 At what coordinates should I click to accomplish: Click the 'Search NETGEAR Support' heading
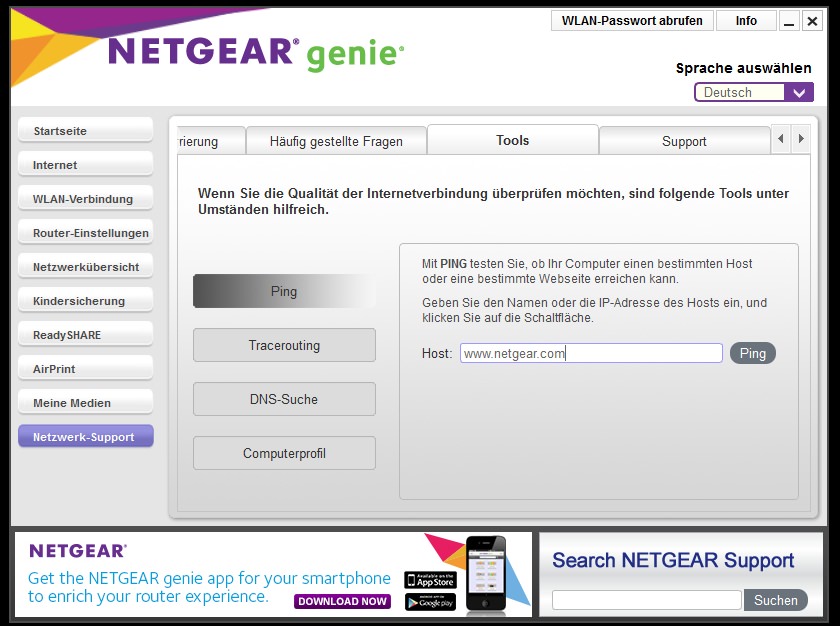(x=673, y=560)
